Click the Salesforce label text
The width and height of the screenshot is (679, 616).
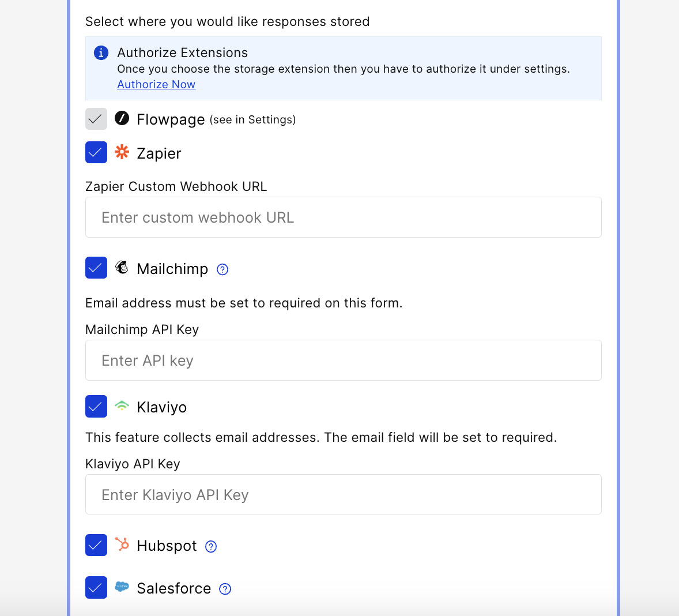[173, 588]
